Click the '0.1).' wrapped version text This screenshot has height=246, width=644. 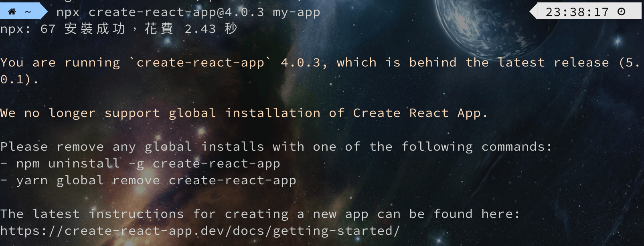(19, 80)
